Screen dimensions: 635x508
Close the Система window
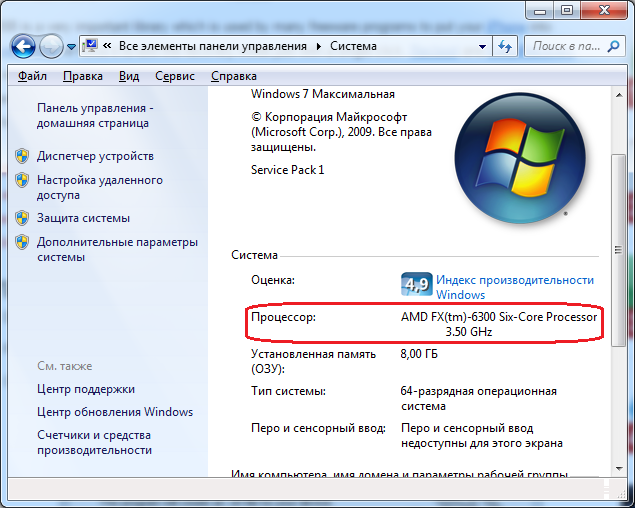point(604,10)
